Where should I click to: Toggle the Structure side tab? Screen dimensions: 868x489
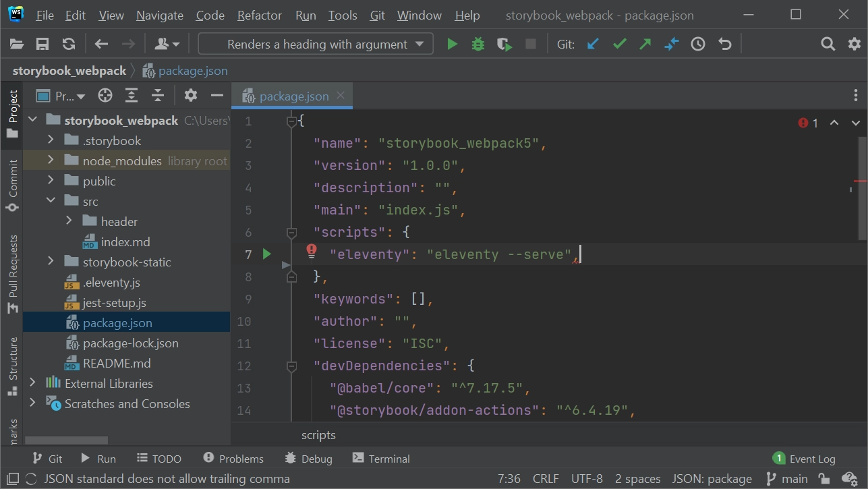(12, 366)
